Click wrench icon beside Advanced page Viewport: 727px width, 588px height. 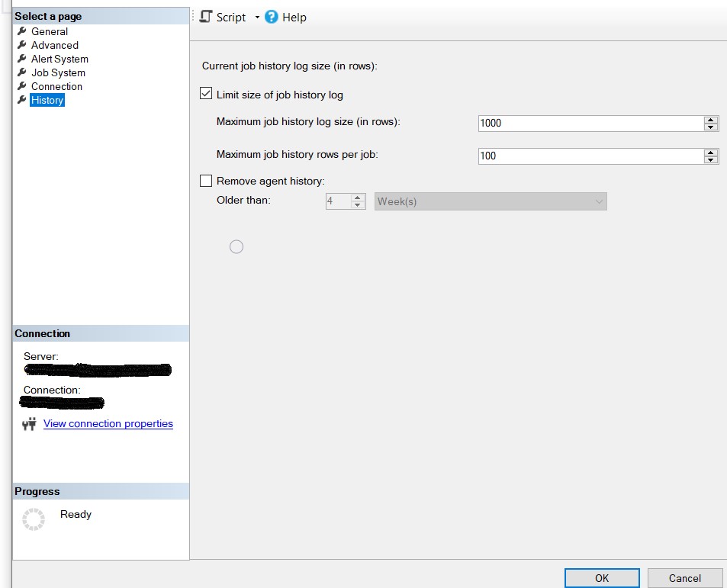point(22,45)
